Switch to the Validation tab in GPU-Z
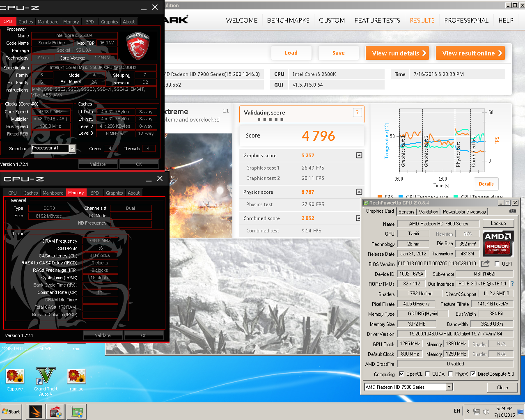Viewport: 525px width, 420px height. (429, 212)
